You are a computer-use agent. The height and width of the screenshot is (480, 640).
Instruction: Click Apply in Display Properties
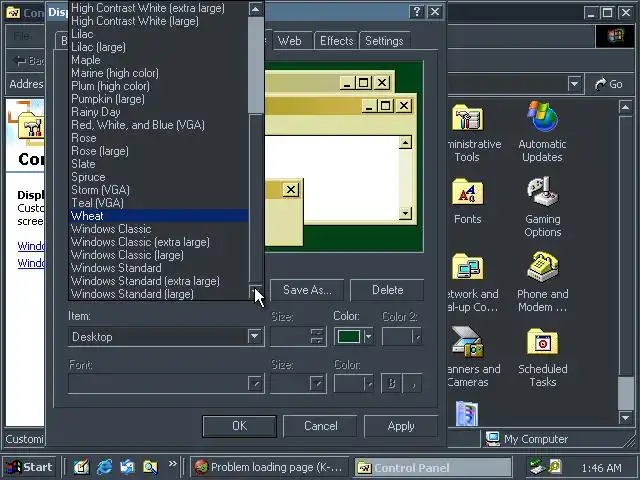[401, 426]
